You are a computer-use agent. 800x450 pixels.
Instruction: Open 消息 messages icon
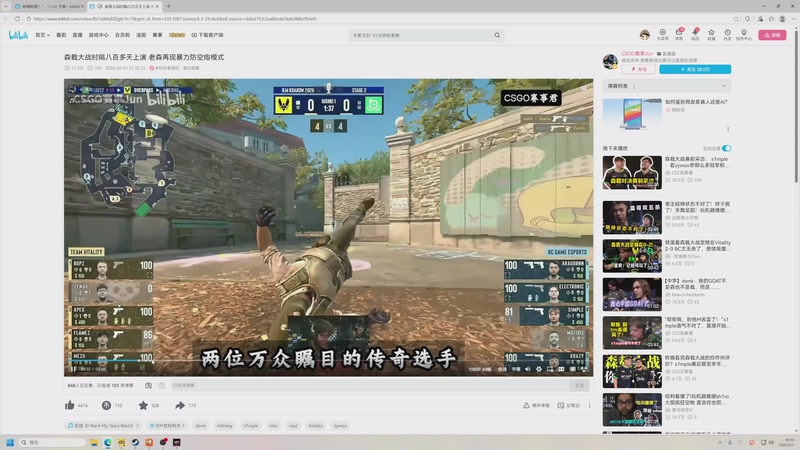click(679, 35)
